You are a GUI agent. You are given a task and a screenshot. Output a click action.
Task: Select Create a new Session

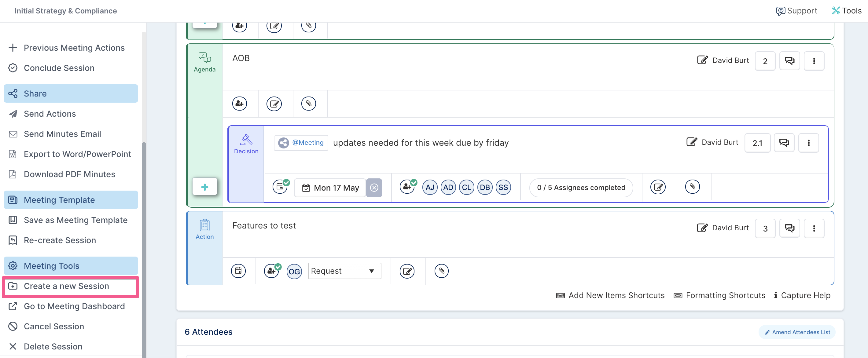point(71,286)
